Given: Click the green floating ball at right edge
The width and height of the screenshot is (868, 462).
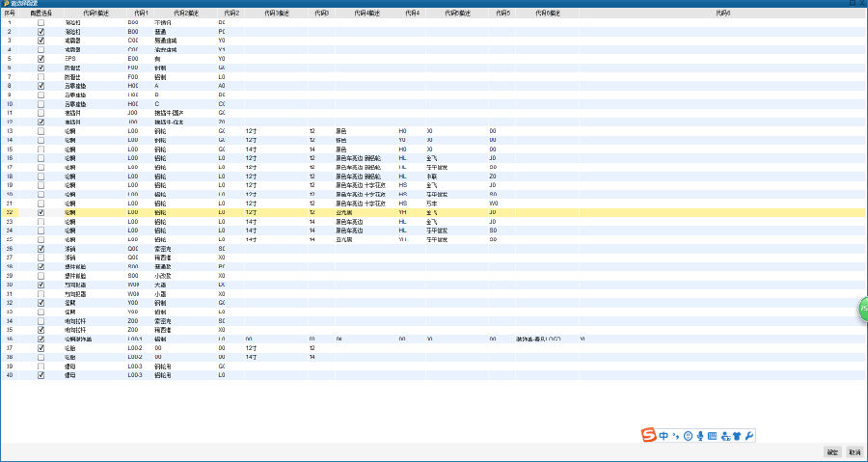Looking at the screenshot, I should 863,309.
